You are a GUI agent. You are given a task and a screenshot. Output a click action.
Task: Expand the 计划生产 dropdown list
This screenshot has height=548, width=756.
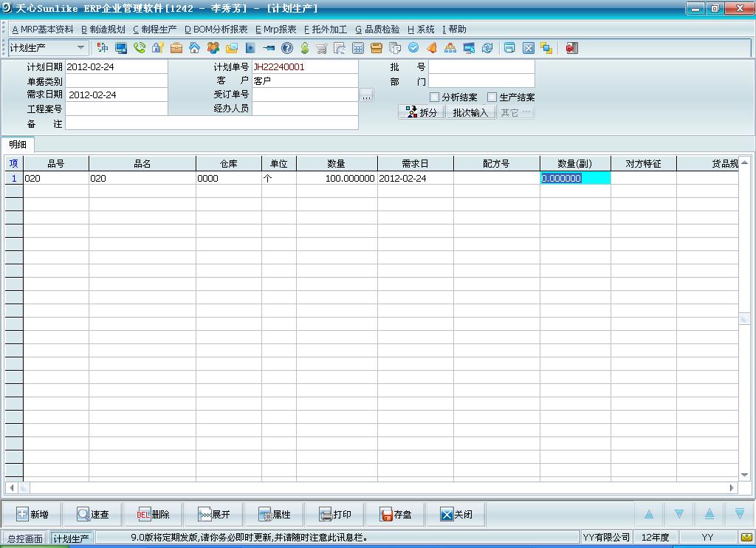coord(80,48)
